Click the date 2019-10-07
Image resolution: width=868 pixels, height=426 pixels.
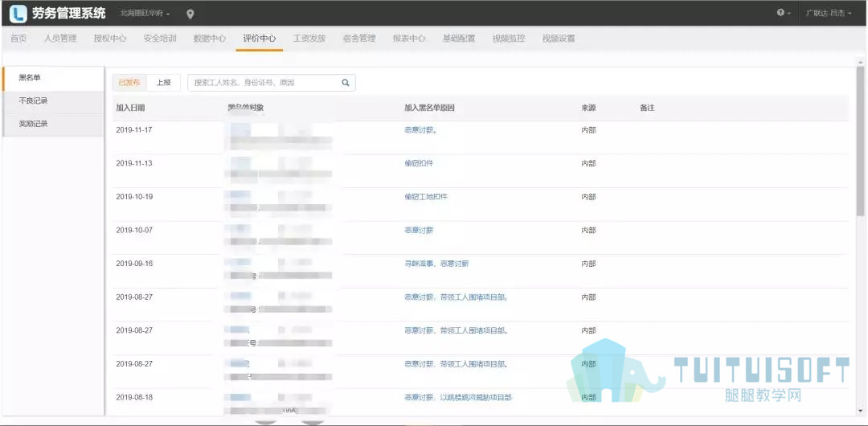click(134, 230)
